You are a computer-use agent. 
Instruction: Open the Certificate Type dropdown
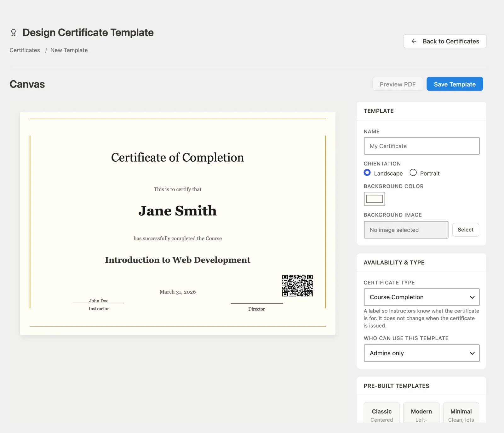(x=422, y=297)
